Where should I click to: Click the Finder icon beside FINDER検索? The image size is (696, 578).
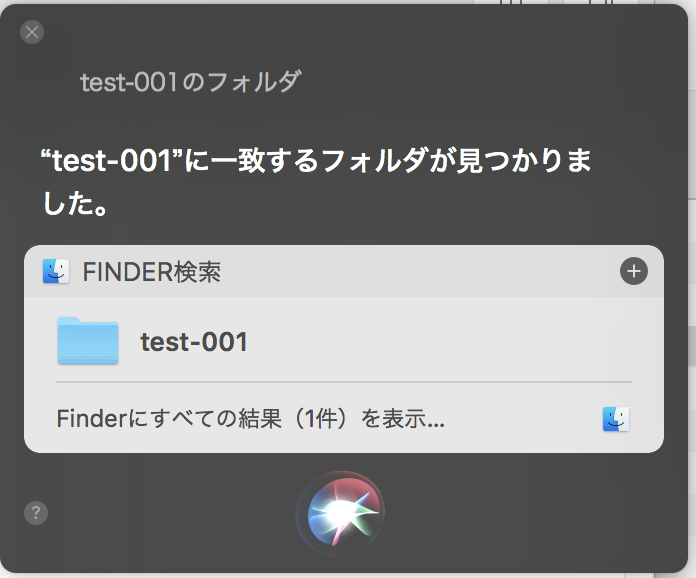[56, 271]
